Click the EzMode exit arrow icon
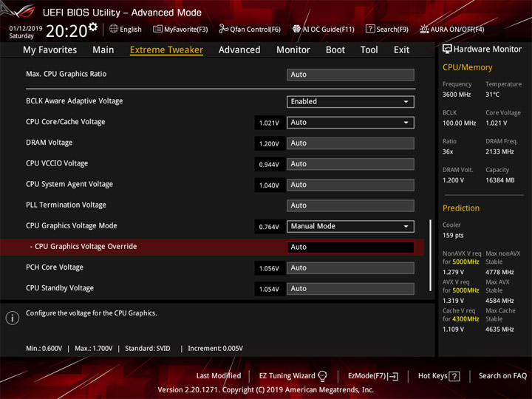532x399 pixels. (394, 376)
